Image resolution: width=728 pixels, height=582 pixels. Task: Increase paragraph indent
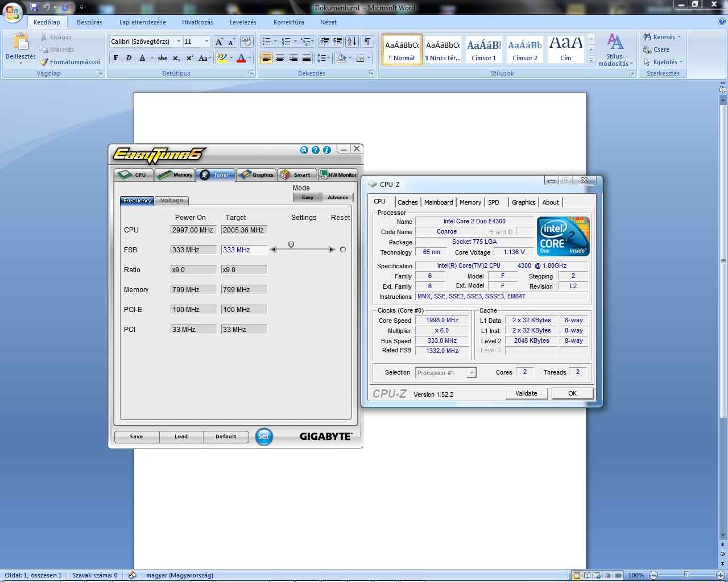click(x=338, y=41)
